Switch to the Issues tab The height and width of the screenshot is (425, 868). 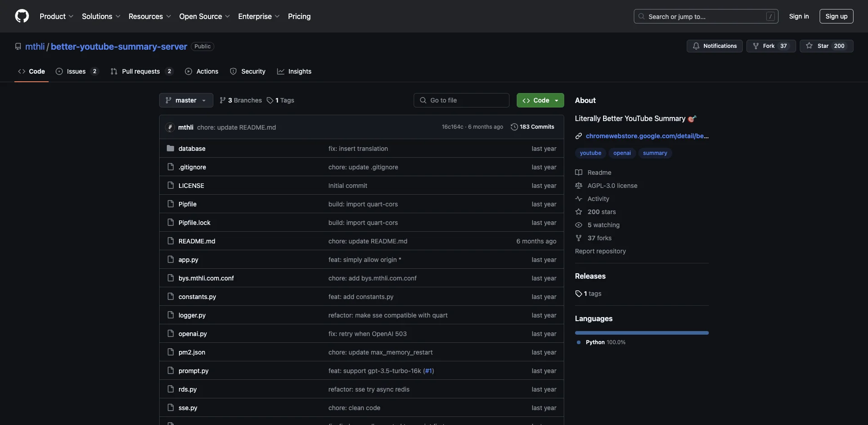click(x=77, y=71)
